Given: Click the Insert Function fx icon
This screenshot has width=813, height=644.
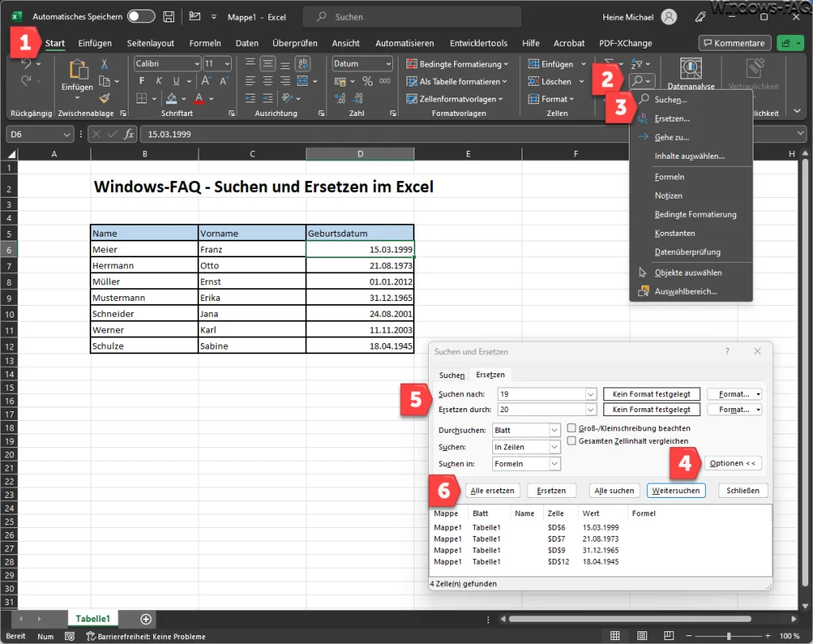Looking at the screenshot, I should pos(129,134).
